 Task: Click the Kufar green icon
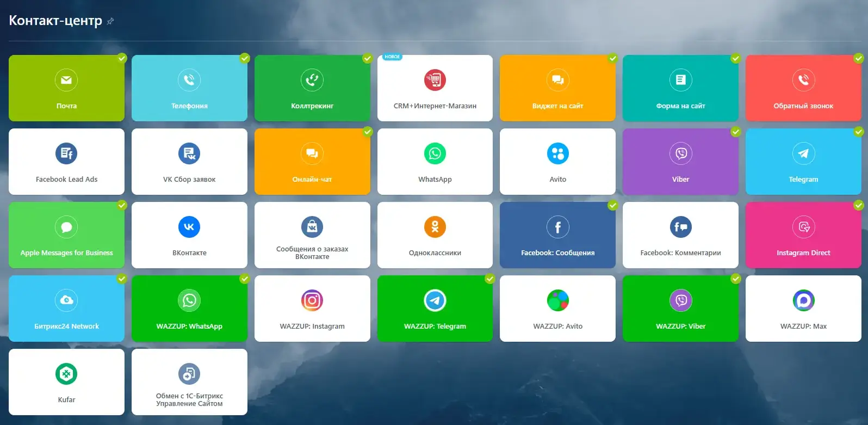tap(66, 374)
